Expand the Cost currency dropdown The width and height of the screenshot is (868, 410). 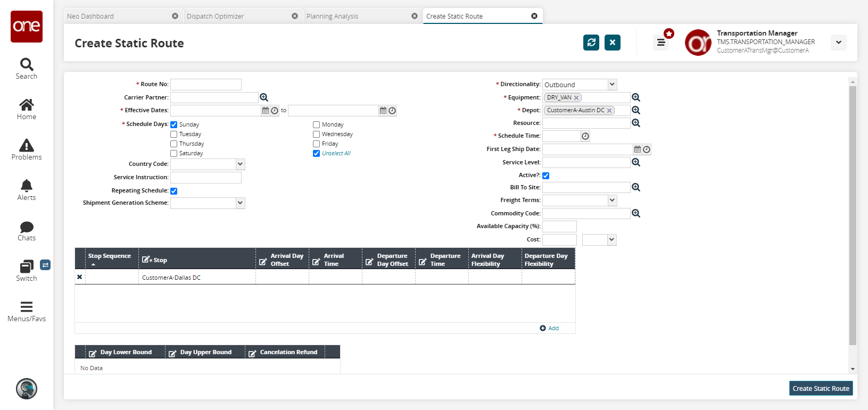611,240
